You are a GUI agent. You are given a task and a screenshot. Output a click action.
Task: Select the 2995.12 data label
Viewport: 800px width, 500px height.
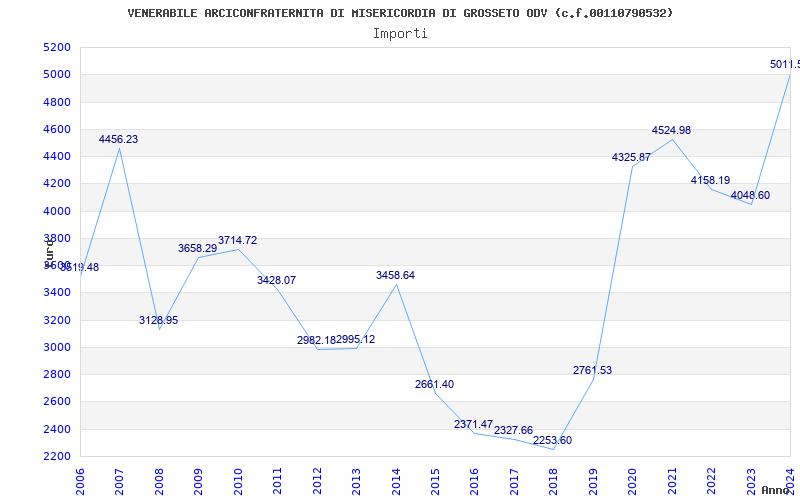tap(356, 339)
